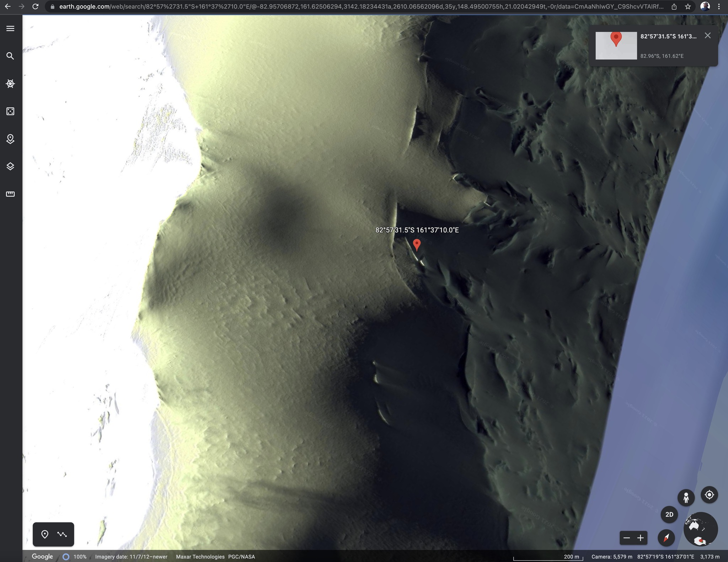Drop Pegman for Street View

point(686,497)
